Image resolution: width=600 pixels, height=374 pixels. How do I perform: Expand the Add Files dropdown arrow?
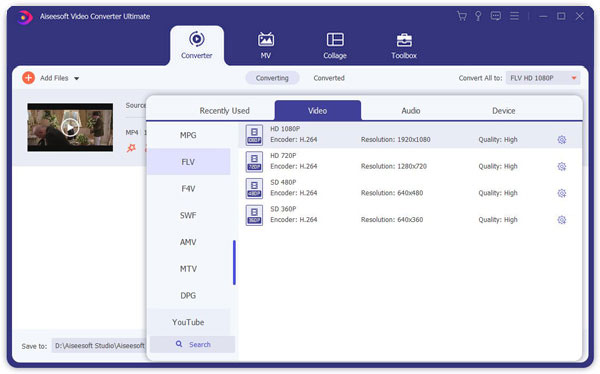[77, 78]
